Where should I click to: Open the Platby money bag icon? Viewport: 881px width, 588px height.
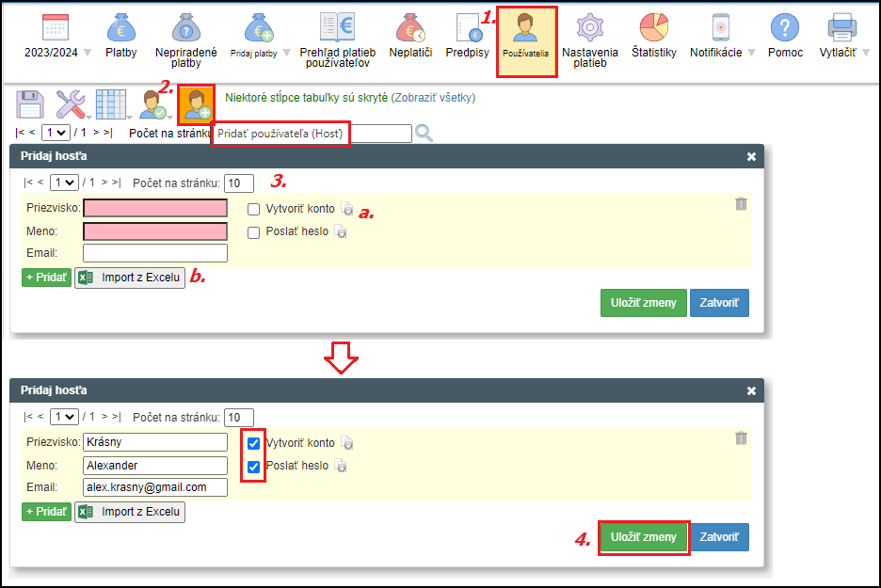coord(120,27)
